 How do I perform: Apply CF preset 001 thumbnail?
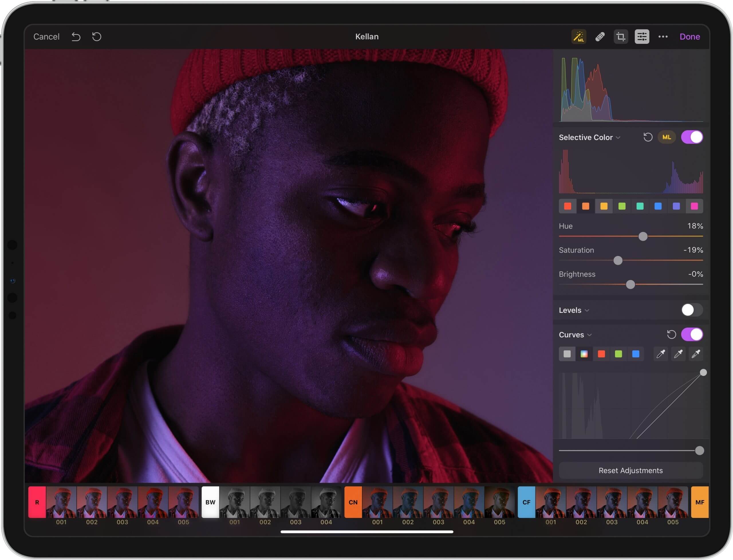point(551,502)
